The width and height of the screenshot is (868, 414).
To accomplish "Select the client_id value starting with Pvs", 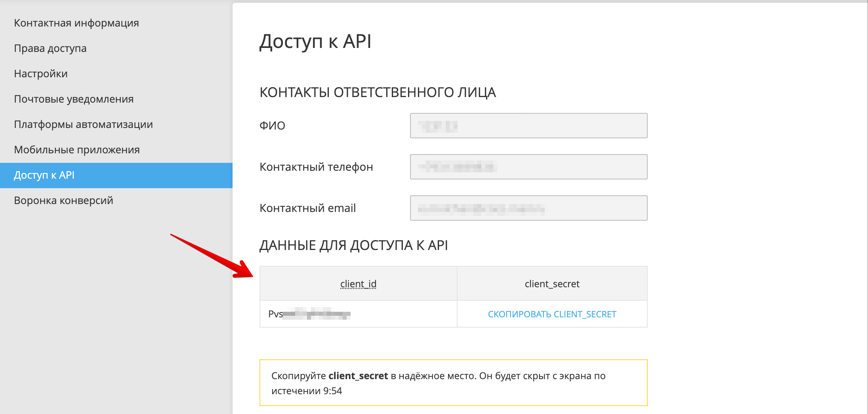I will tap(309, 314).
